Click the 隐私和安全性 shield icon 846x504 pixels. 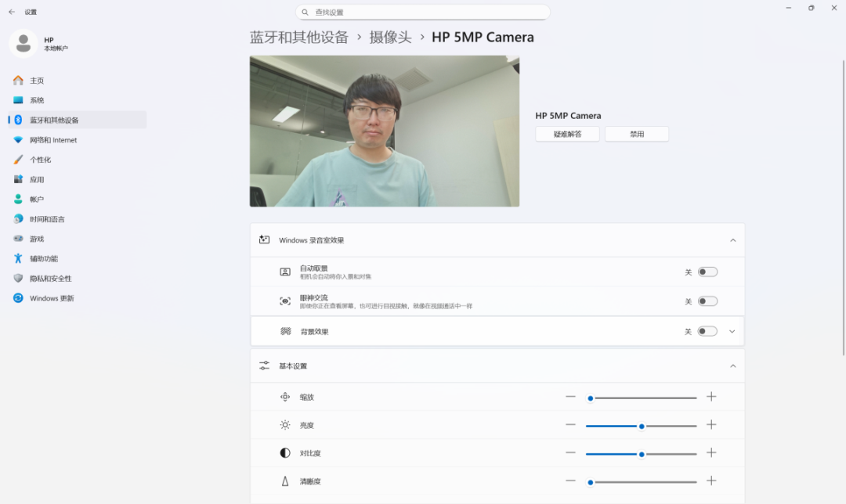(18, 278)
